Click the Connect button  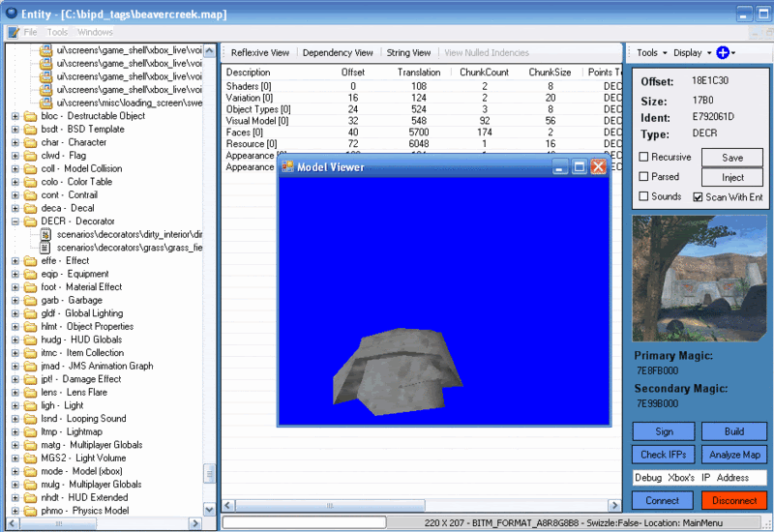[662, 501]
